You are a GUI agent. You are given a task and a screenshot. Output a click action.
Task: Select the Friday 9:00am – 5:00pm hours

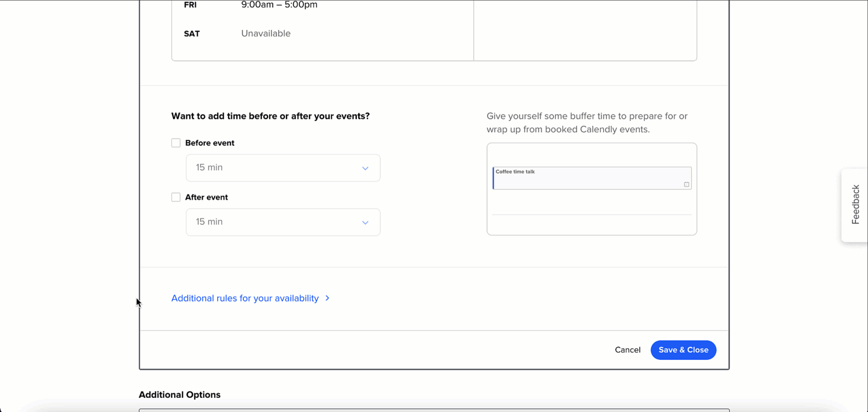[279, 5]
